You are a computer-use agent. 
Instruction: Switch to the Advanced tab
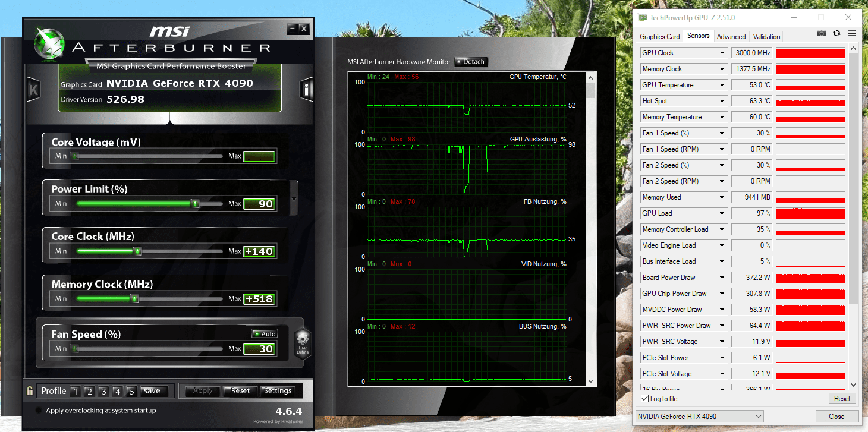(x=731, y=37)
